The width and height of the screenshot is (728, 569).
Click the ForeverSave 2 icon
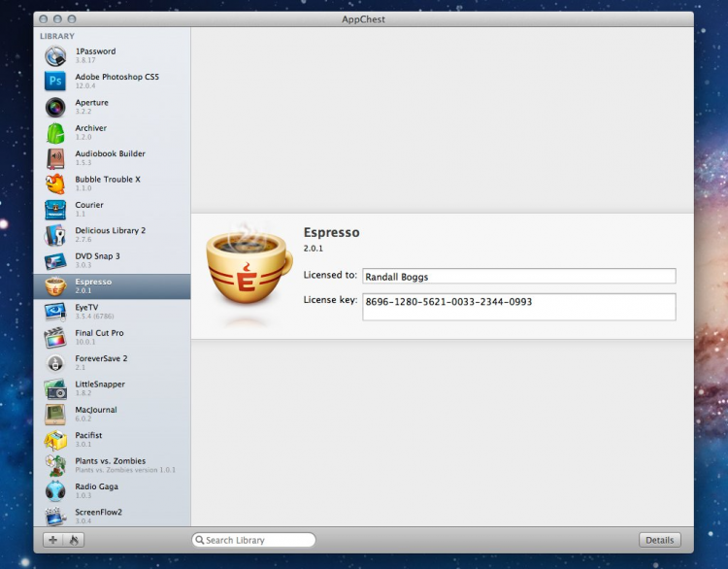(x=55, y=363)
